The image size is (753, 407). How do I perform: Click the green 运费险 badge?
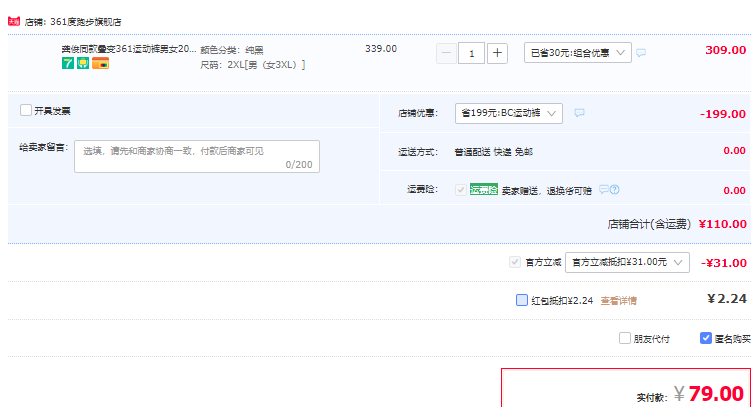tap(484, 190)
